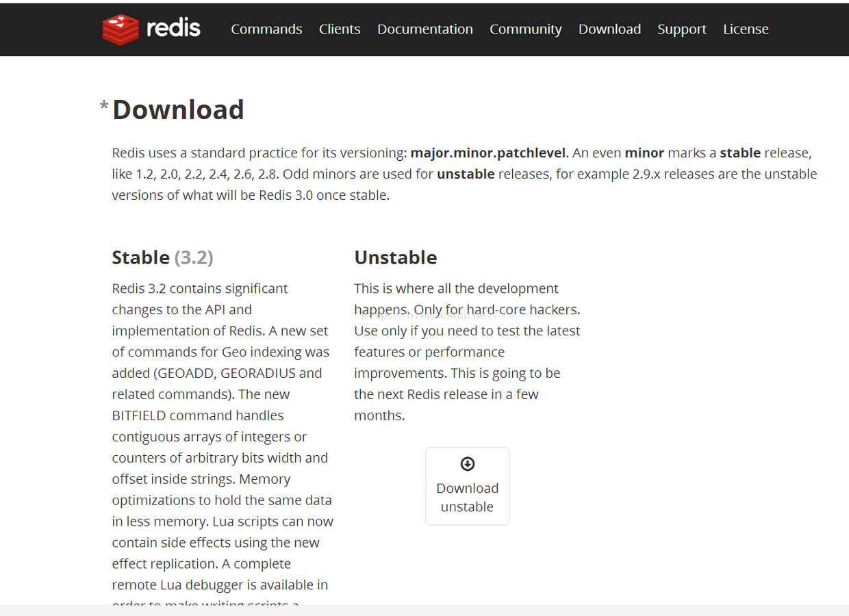Click the asterisk anchor beside Download heading
Viewport: 849px width, 616px height.
(x=104, y=106)
